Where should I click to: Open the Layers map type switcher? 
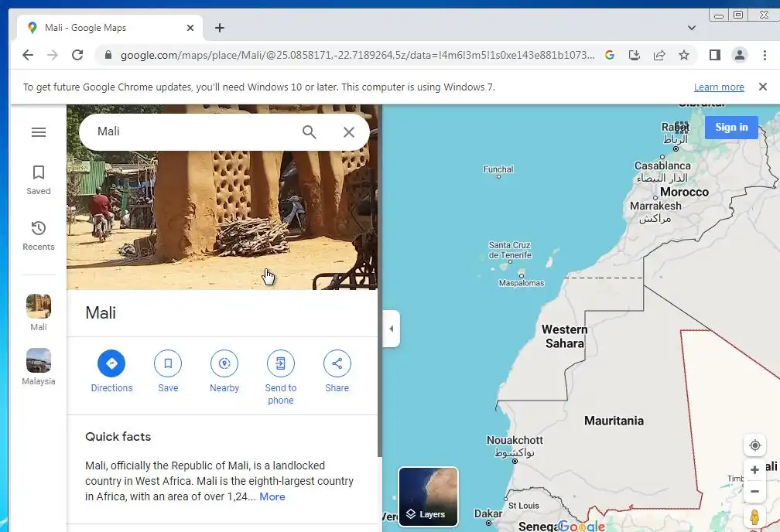click(429, 496)
